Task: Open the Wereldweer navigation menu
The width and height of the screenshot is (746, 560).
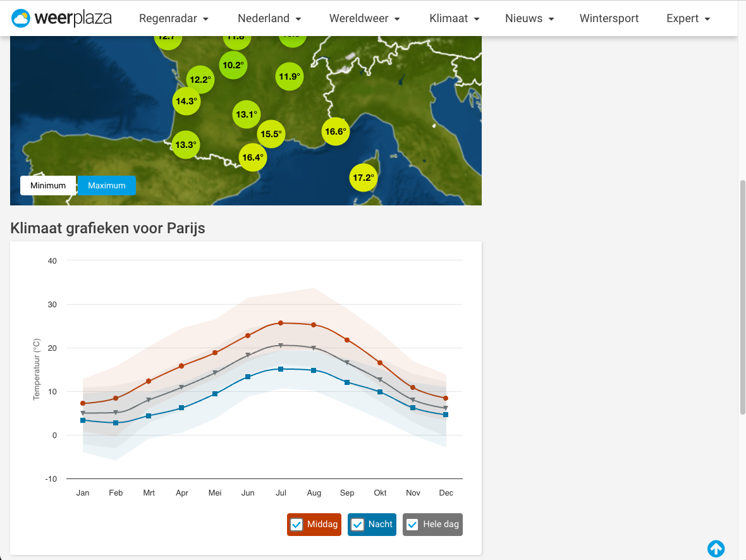Action: click(365, 18)
